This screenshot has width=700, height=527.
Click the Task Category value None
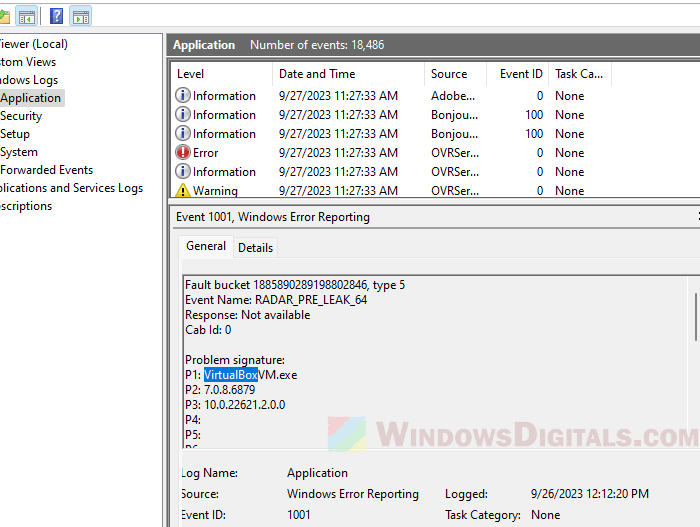pos(546,514)
